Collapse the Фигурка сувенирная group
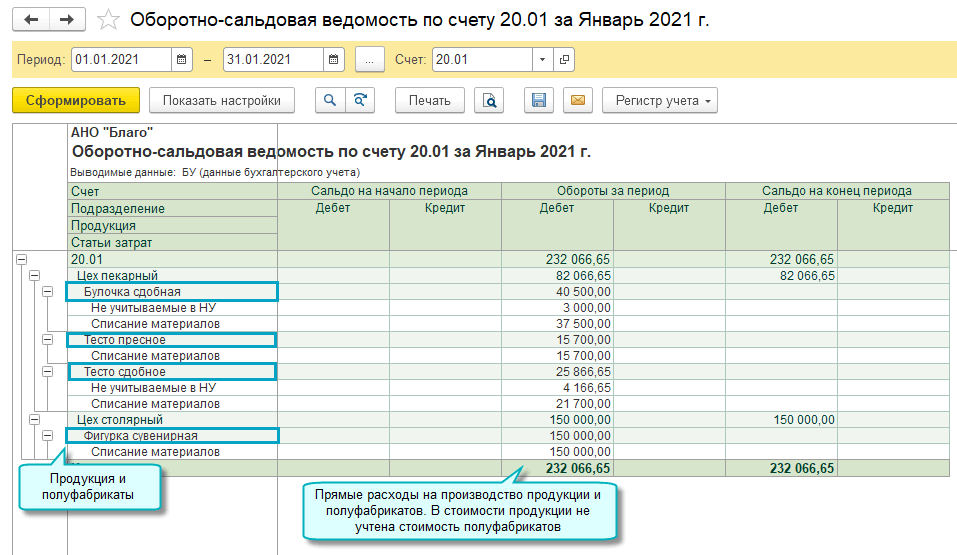 47,435
